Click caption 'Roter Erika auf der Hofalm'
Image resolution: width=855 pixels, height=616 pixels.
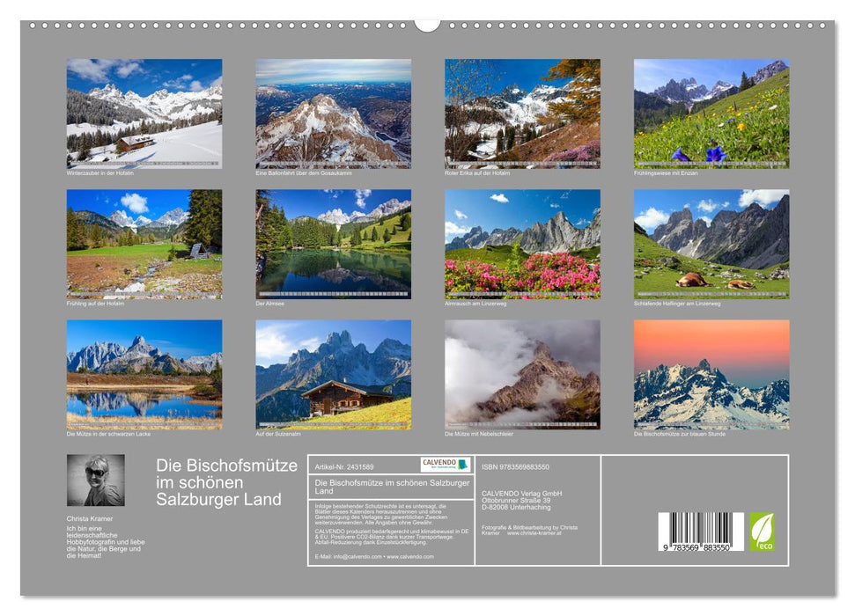coord(477,172)
